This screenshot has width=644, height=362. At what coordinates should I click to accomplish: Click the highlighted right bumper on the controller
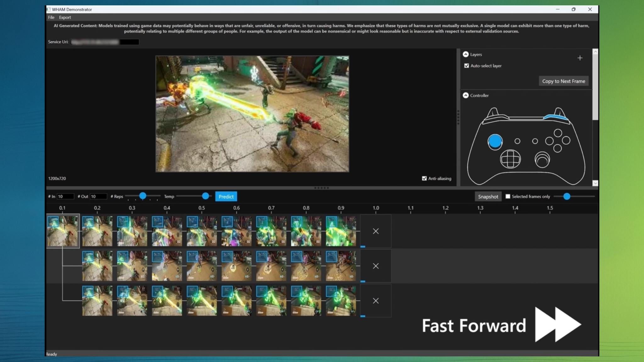pyautogui.click(x=556, y=117)
